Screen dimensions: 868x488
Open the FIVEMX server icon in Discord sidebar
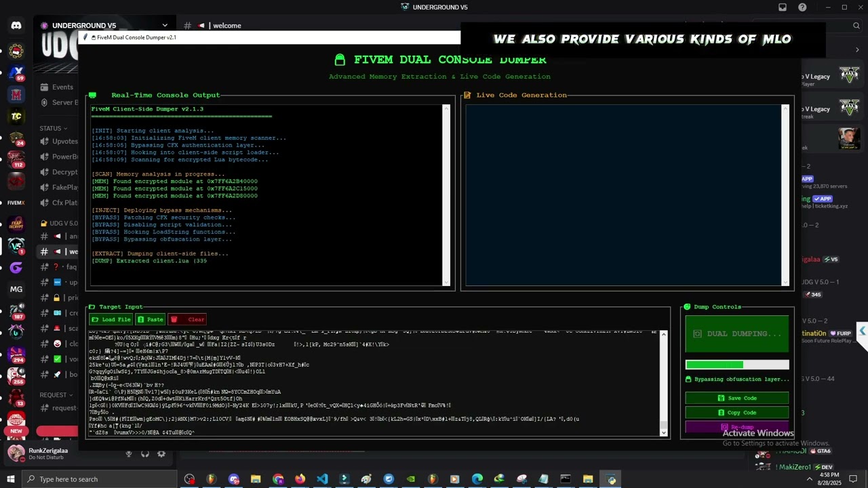[16, 203]
